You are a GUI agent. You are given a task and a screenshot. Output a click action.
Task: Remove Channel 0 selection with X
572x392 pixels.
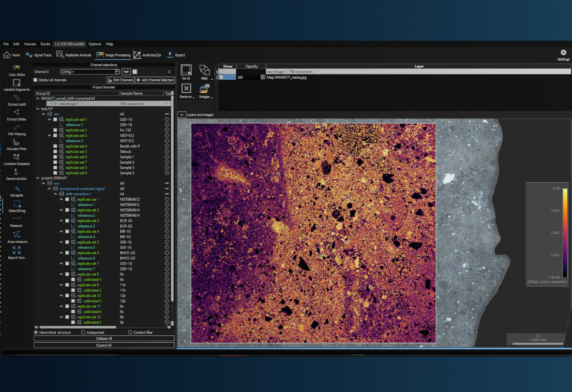coord(169,72)
